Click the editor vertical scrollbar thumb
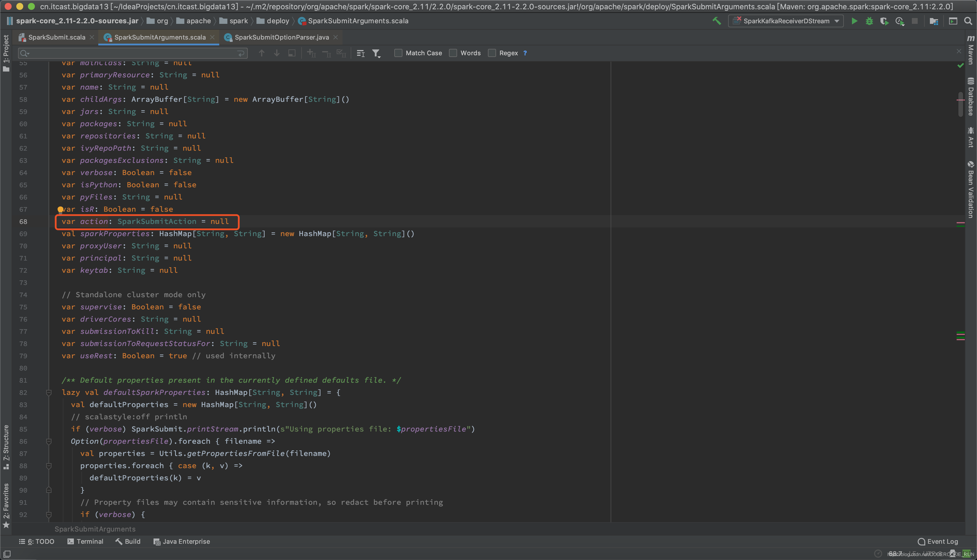The height and width of the screenshot is (560, 977). (960, 104)
